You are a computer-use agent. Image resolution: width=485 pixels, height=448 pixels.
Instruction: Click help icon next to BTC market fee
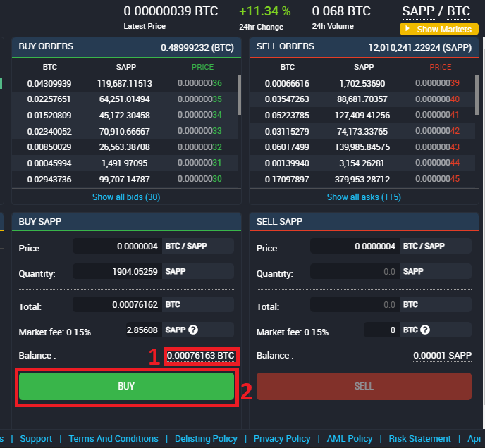click(425, 330)
